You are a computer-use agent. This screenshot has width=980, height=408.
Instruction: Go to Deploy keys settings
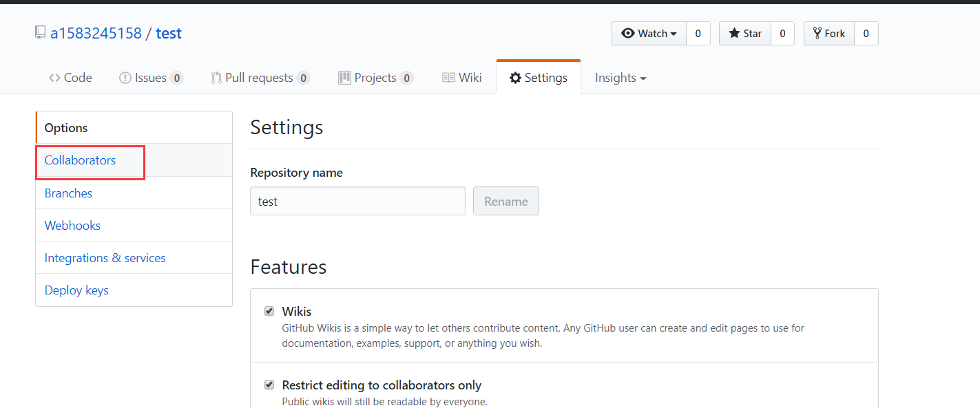click(76, 290)
